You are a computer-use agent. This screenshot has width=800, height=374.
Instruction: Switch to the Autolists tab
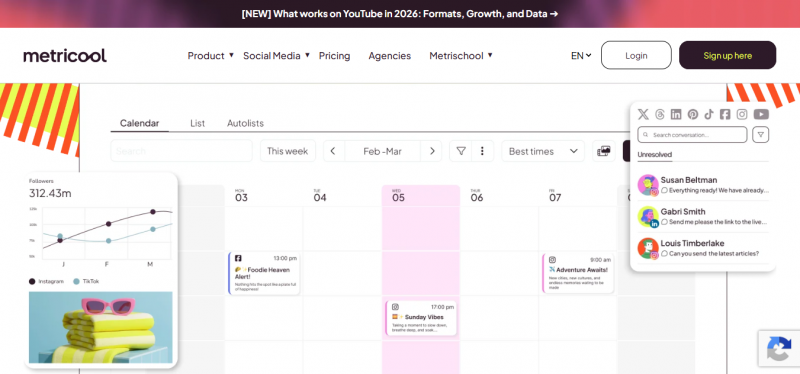[245, 123]
